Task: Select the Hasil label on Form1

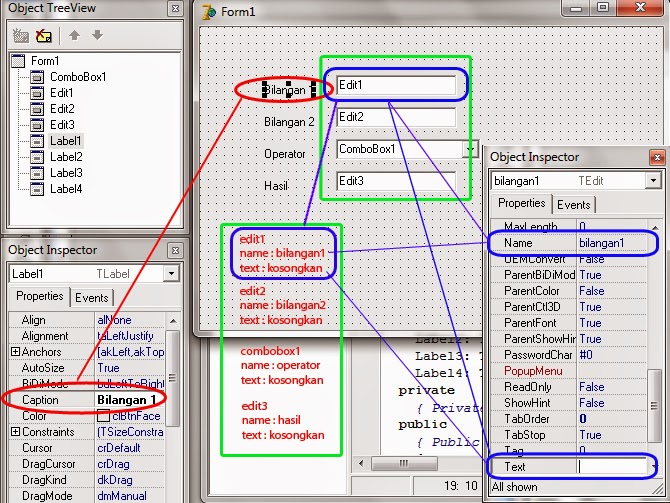Action: (276, 186)
